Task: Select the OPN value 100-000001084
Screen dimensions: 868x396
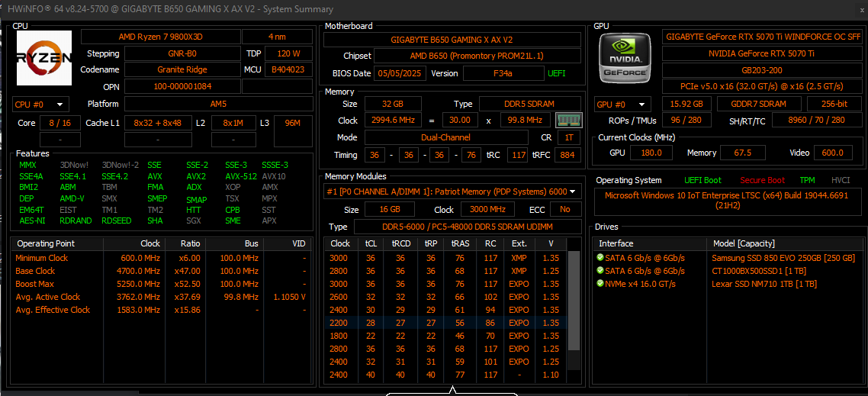Action: 182,87
